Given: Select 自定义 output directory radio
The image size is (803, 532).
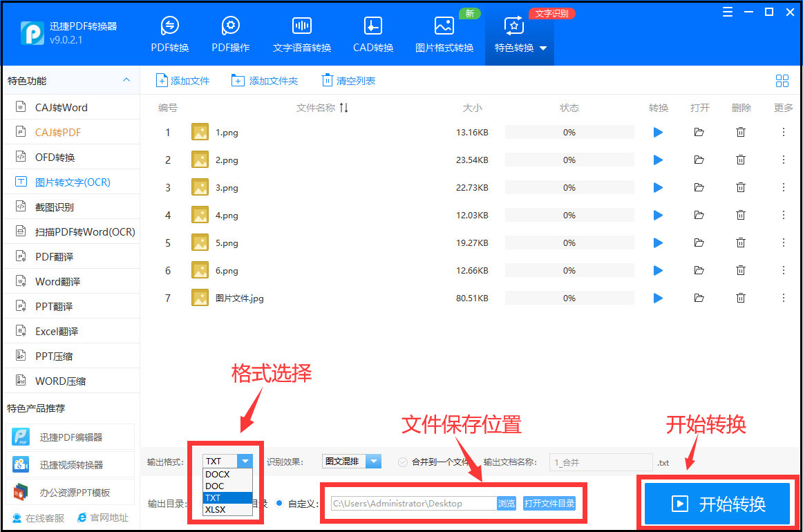Looking at the screenshot, I should coord(278,503).
